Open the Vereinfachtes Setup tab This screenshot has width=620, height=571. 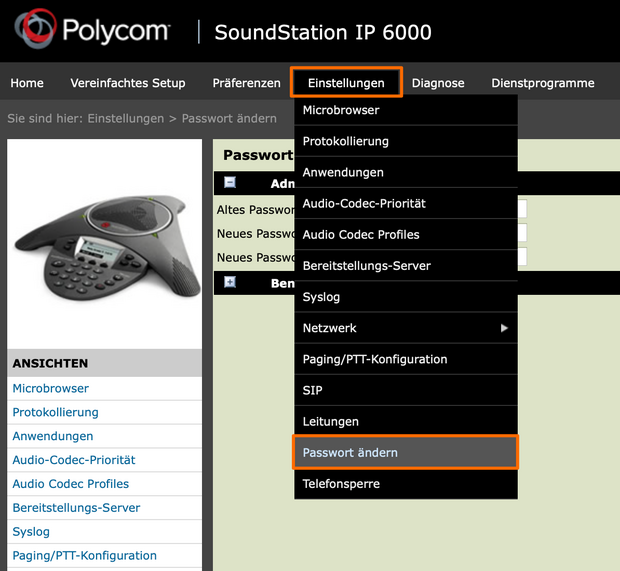(x=128, y=83)
